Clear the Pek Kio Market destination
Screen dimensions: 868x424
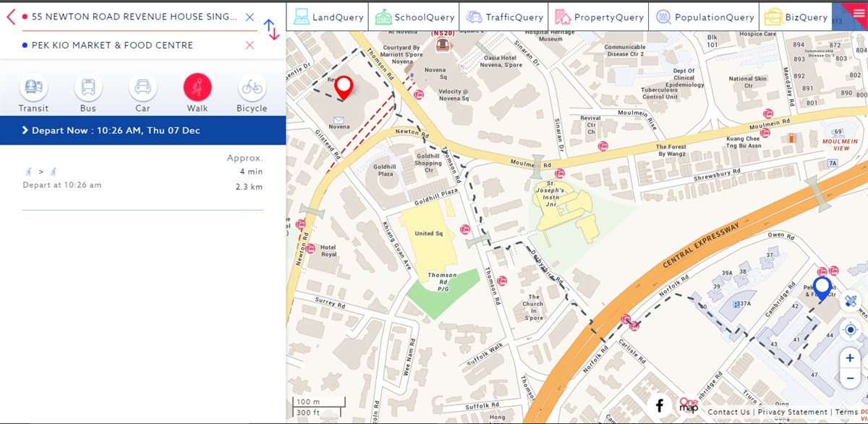point(250,45)
